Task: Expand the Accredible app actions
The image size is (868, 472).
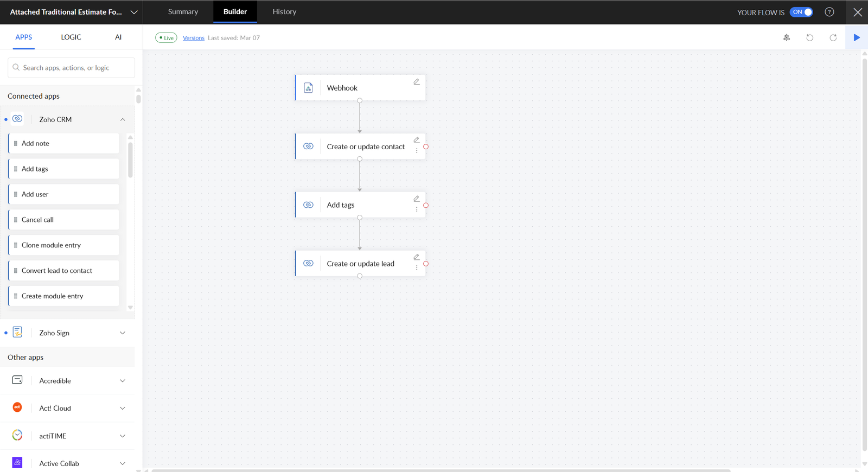Action: click(x=123, y=381)
